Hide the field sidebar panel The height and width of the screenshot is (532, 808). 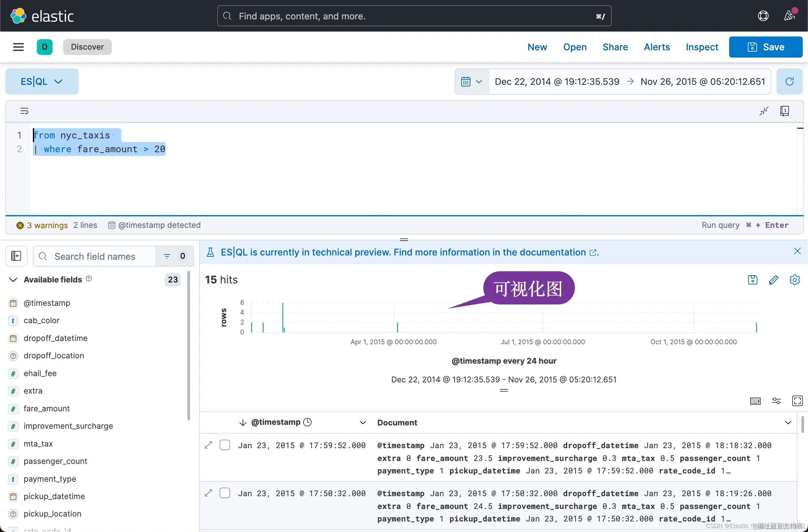16,256
